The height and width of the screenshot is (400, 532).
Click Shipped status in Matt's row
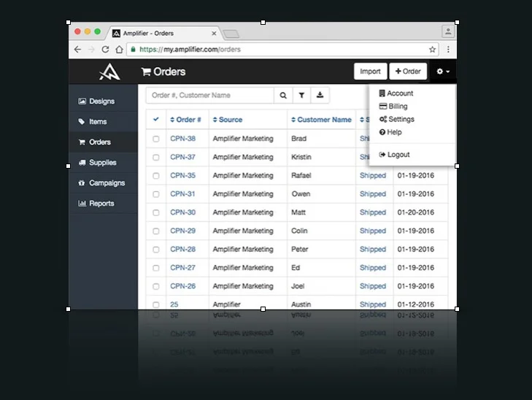(373, 212)
